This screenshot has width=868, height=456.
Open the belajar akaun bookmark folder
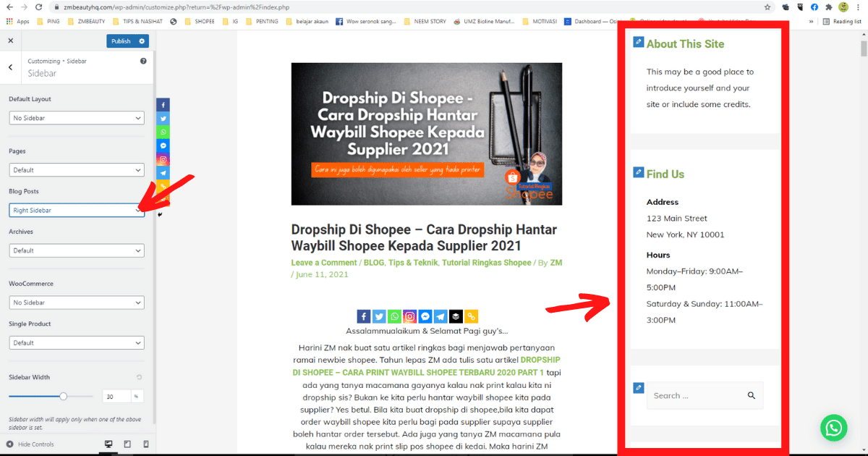pyautogui.click(x=307, y=22)
